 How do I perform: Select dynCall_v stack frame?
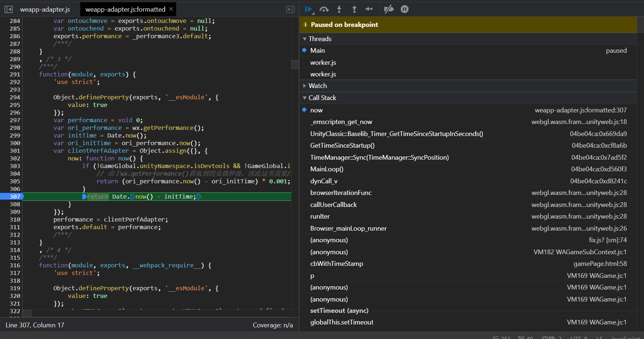(x=468, y=181)
